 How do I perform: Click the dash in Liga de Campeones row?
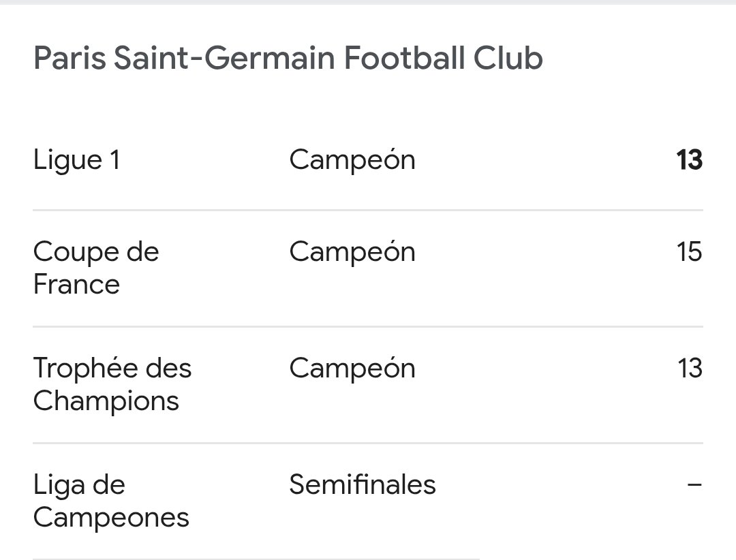pyautogui.click(x=694, y=484)
